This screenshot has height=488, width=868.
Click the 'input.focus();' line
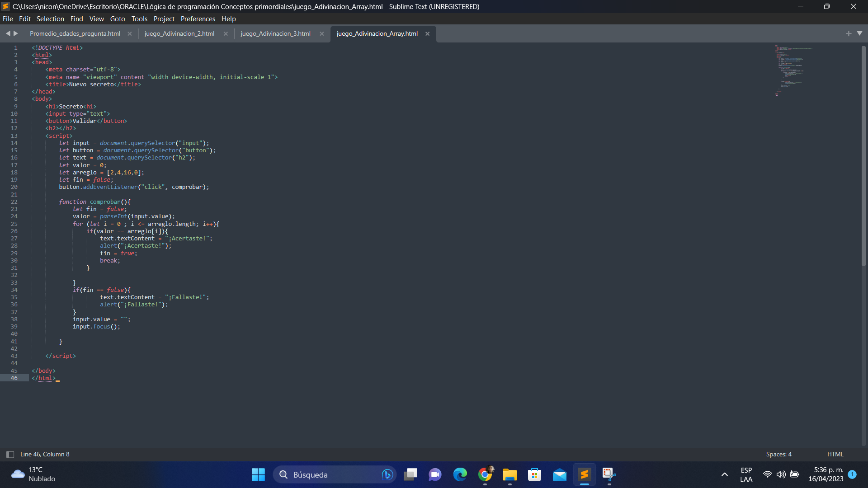(x=96, y=327)
